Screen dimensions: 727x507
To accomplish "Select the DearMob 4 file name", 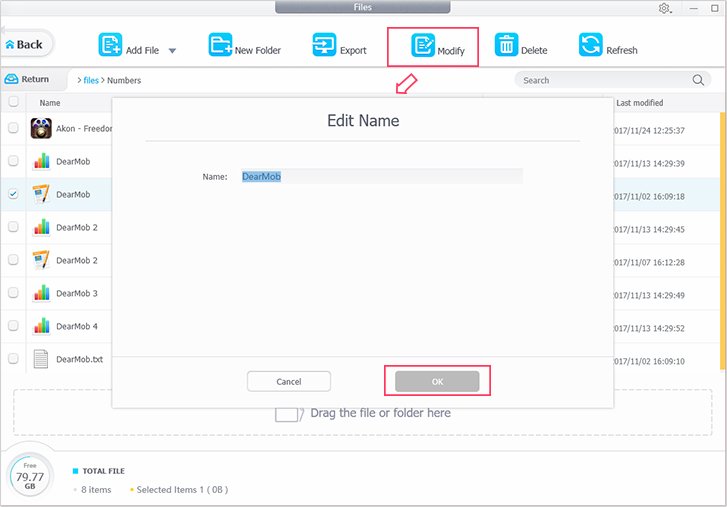I will click(77, 326).
